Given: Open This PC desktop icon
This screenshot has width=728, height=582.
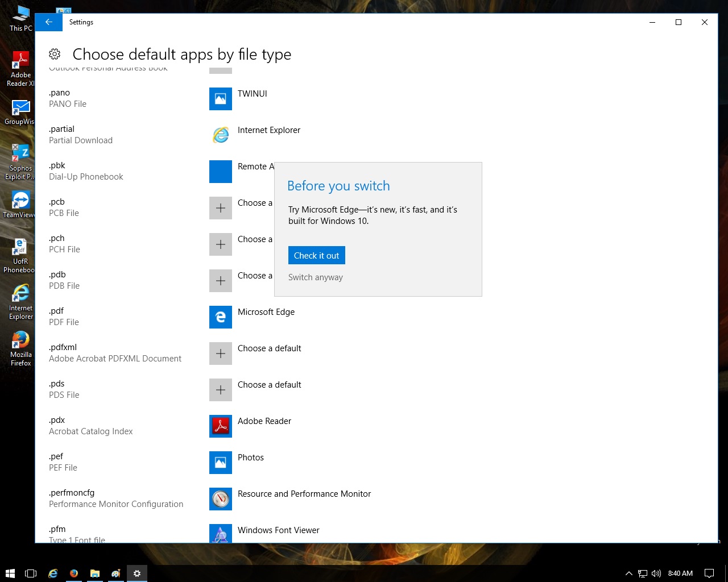Looking at the screenshot, I should (21, 18).
